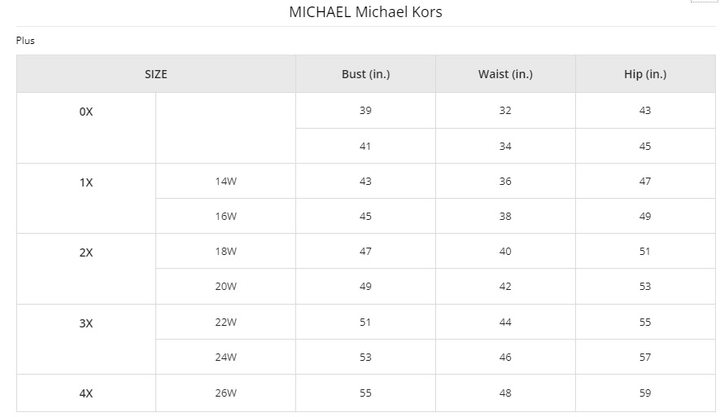Click the 14W size cell
Image resolution: width=720 pixels, height=417 pixels.
point(226,182)
